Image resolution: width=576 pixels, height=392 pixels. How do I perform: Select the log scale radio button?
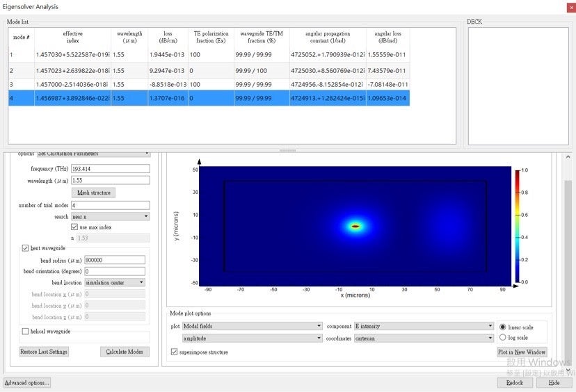(x=503, y=338)
